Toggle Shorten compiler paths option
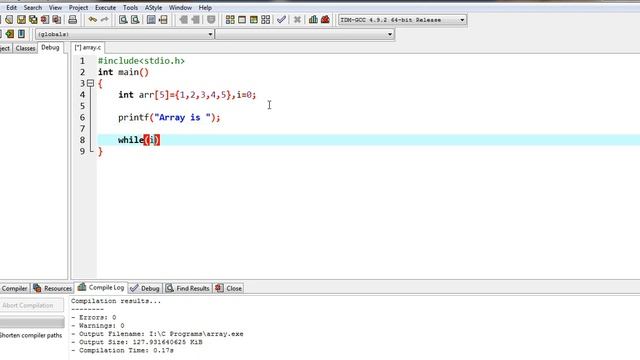 31,335
